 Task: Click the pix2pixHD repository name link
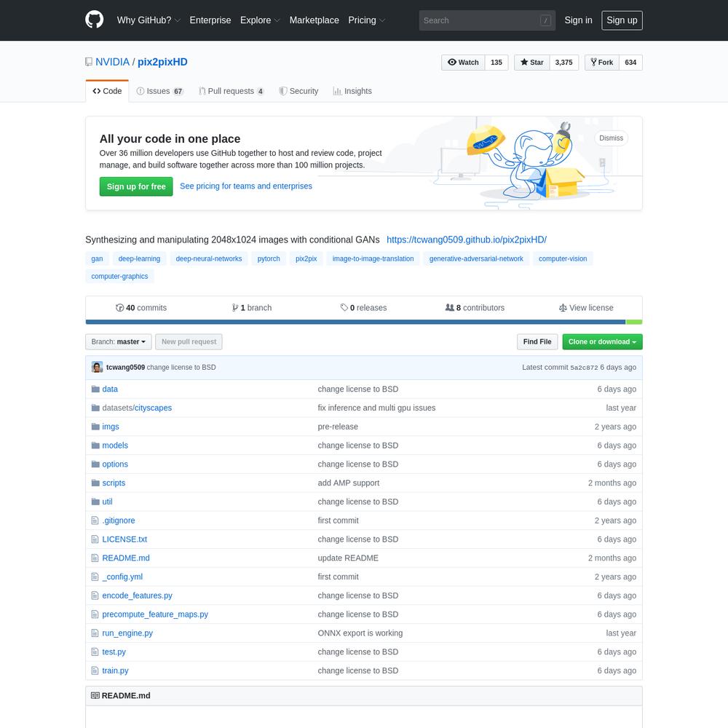click(x=162, y=62)
